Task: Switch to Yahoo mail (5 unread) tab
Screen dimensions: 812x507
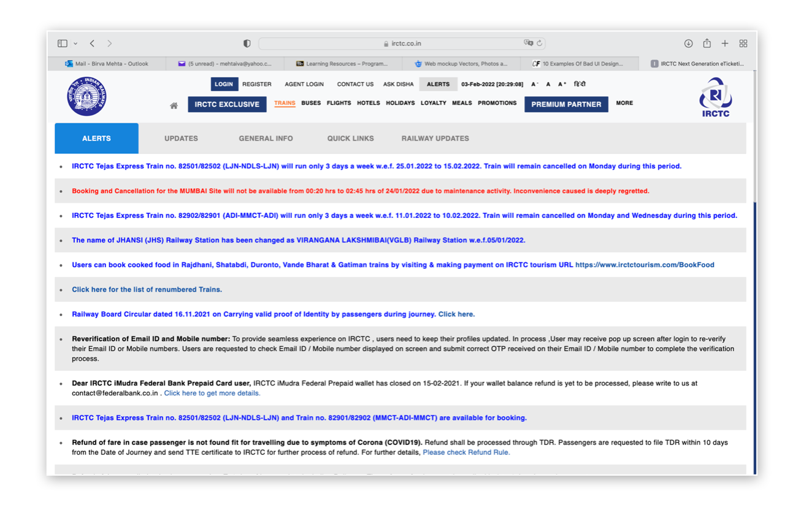Action: (224, 63)
